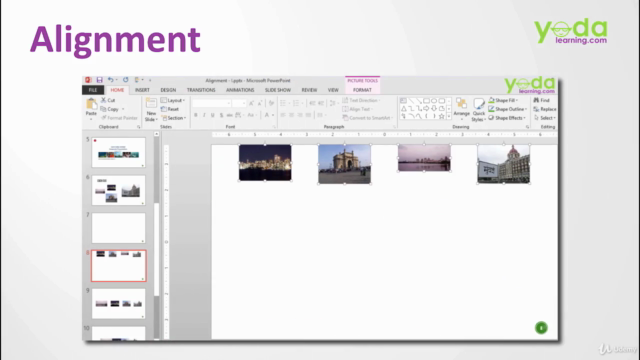Screen dimensions: 640x360
Task: Select the Gateway of India picture on slide
Action: point(344,164)
